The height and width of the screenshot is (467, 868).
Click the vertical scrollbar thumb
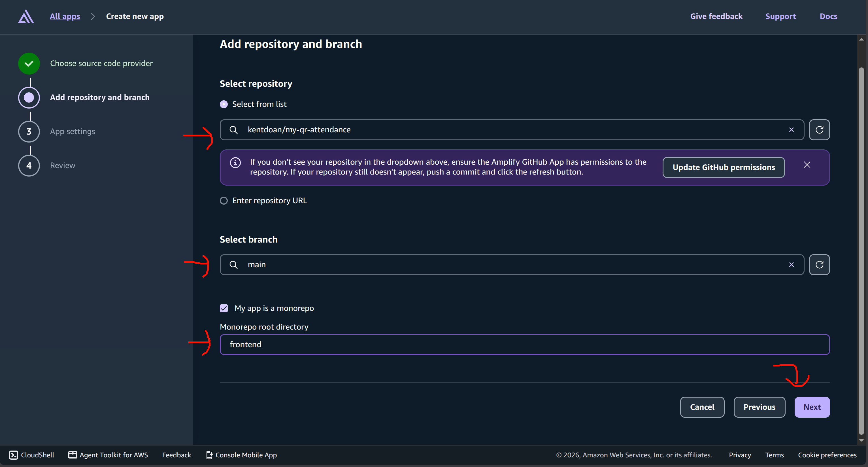click(x=861, y=251)
